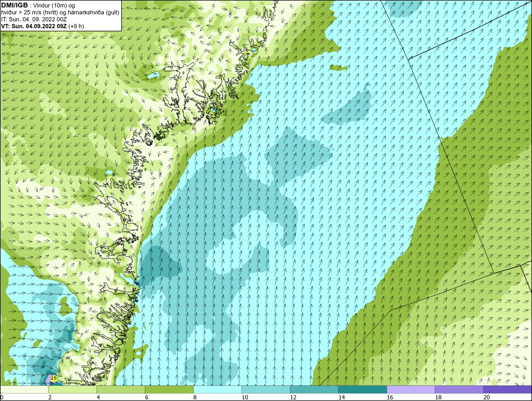Click the scale label '16'

point(390,397)
